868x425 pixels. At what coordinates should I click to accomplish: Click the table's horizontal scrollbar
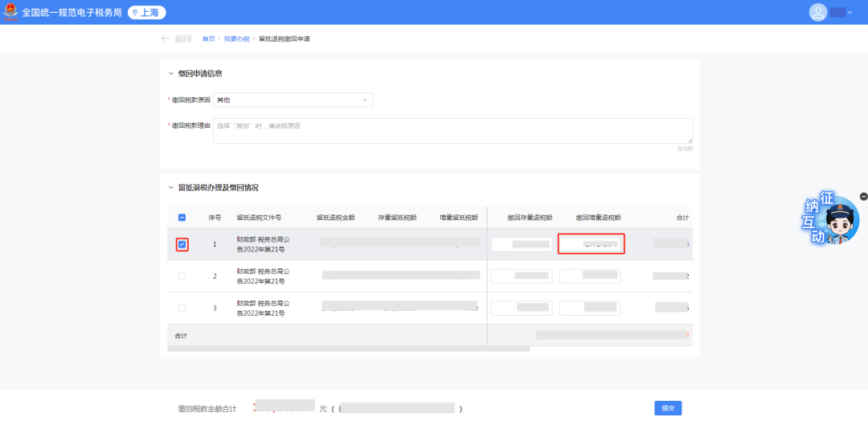(x=348, y=349)
